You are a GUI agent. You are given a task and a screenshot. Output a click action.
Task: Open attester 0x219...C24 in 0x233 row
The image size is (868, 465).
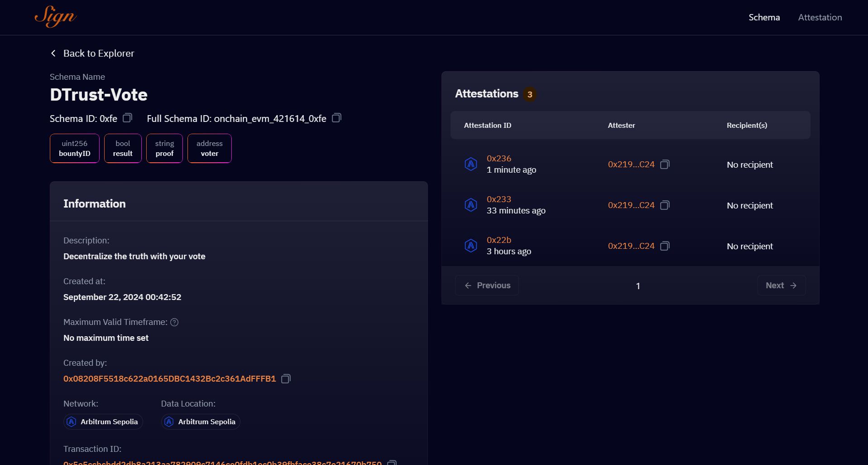[x=631, y=205]
